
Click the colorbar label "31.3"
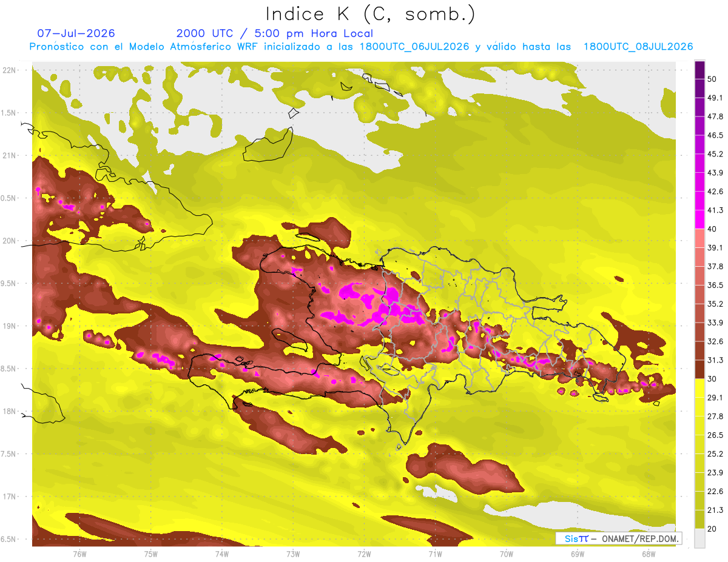(x=715, y=360)
